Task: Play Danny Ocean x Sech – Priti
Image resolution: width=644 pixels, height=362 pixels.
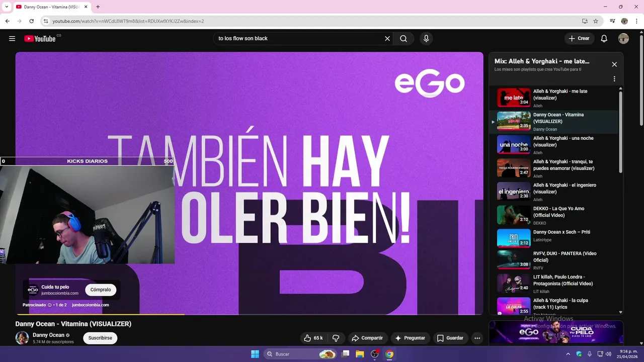Action: pos(553,238)
